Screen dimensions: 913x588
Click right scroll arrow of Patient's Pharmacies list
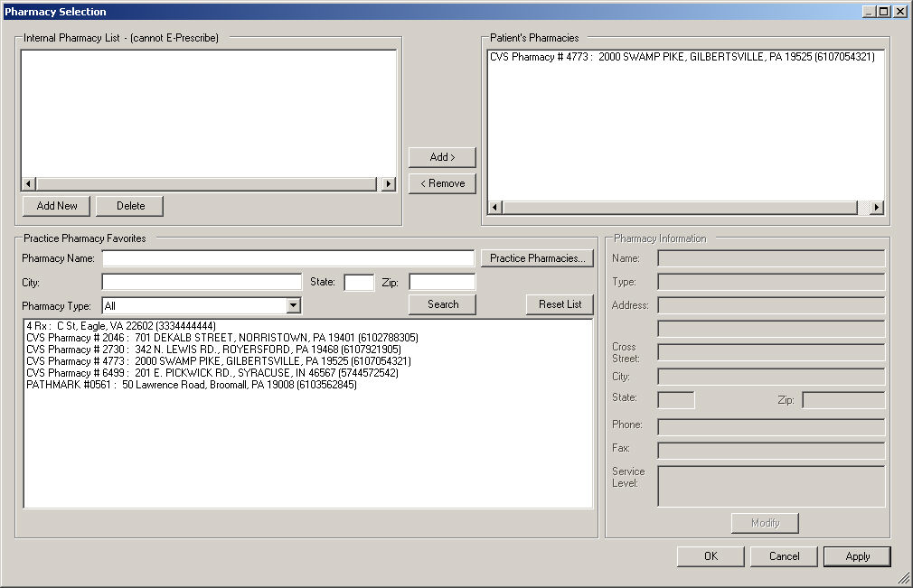click(x=876, y=207)
